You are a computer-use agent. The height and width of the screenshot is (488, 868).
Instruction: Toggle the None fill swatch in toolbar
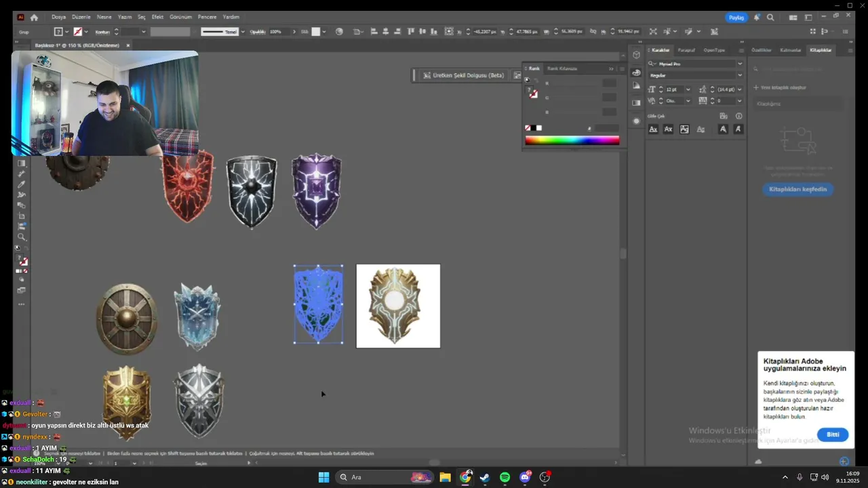tap(24, 270)
